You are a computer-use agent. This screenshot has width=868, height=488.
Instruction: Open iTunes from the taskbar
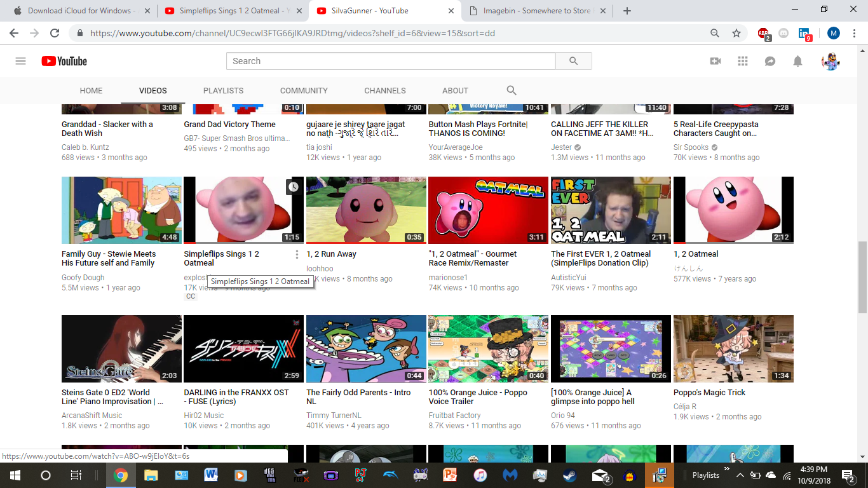(480, 475)
